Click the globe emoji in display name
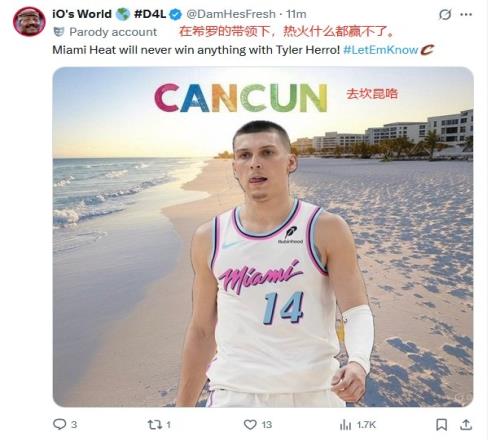 [x=123, y=14]
